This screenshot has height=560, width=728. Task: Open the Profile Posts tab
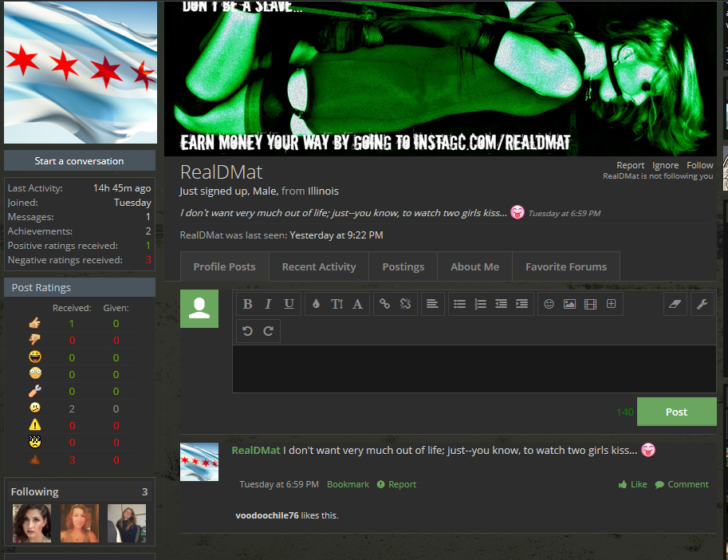point(225,267)
